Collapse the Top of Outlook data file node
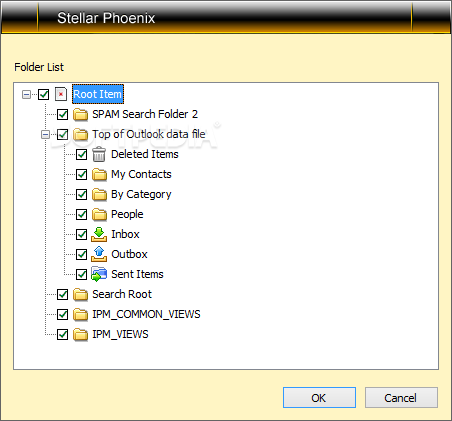 coord(45,134)
